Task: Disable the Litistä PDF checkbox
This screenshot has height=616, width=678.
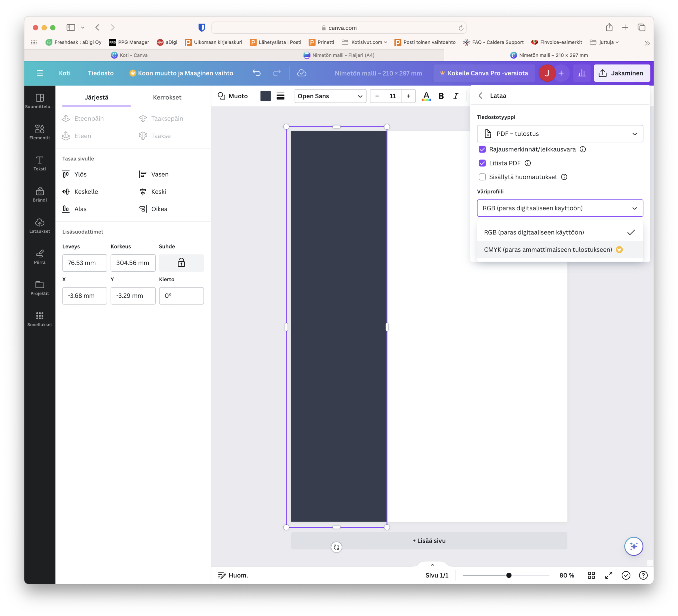Action: (x=482, y=163)
